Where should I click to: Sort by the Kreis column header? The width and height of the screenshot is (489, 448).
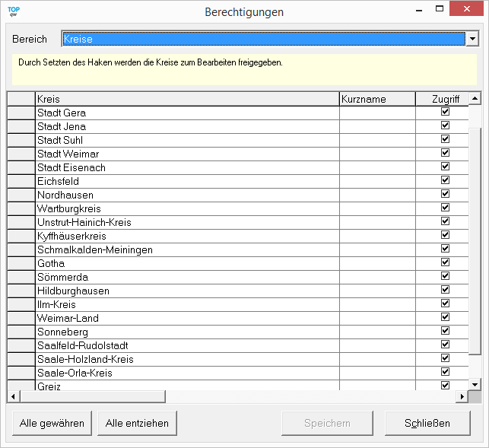point(186,99)
